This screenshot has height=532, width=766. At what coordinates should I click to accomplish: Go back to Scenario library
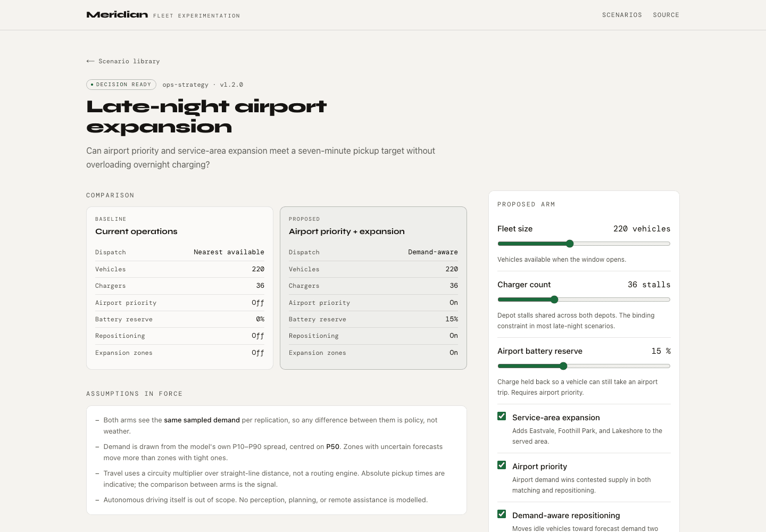click(x=123, y=61)
